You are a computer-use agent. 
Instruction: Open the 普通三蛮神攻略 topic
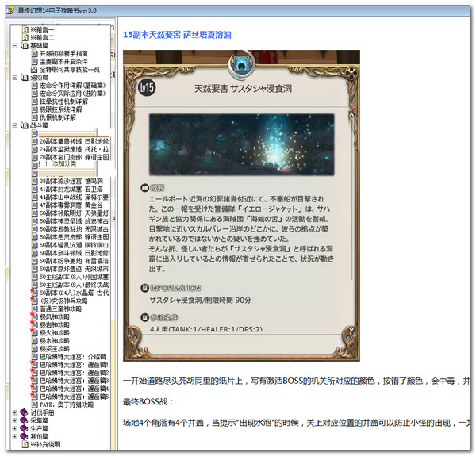tap(61, 308)
